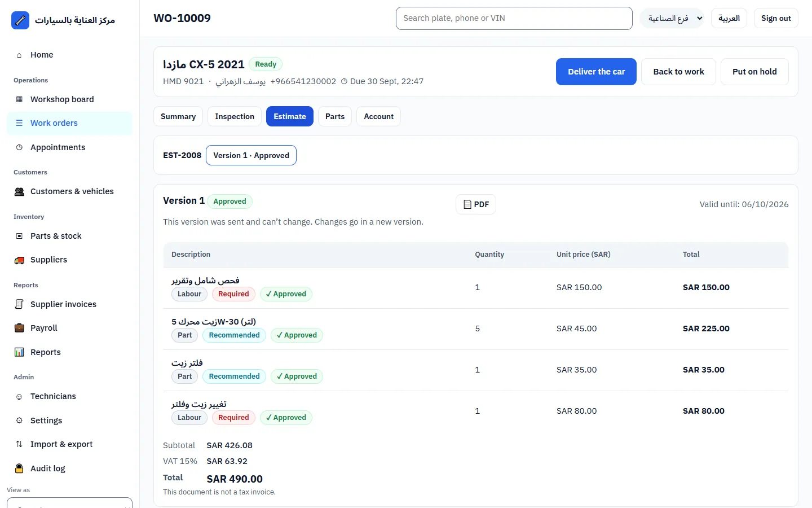The height and width of the screenshot is (508, 812).
Task: Click the Back to work button
Action: coord(679,72)
